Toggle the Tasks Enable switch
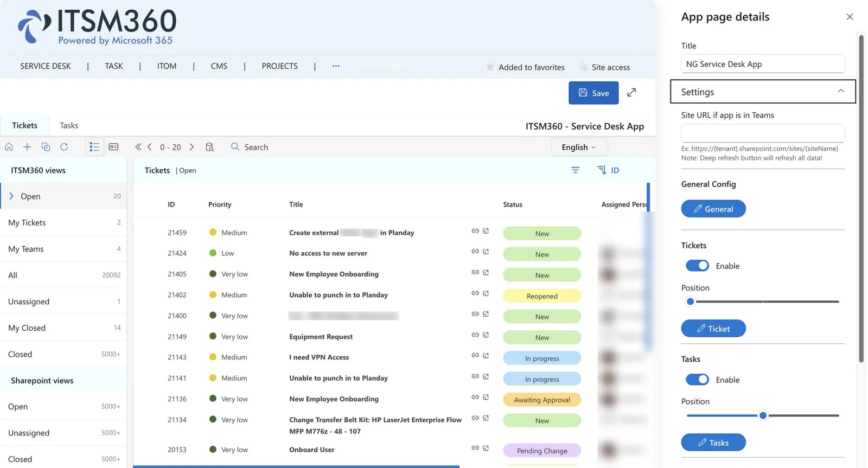The image size is (868, 468). tap(697, 380)
